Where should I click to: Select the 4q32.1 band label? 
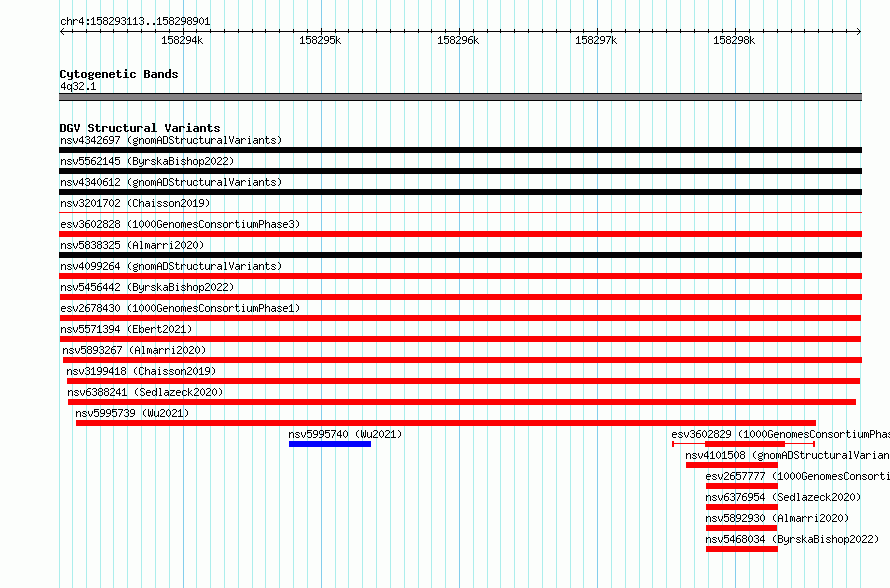[78, 86]
